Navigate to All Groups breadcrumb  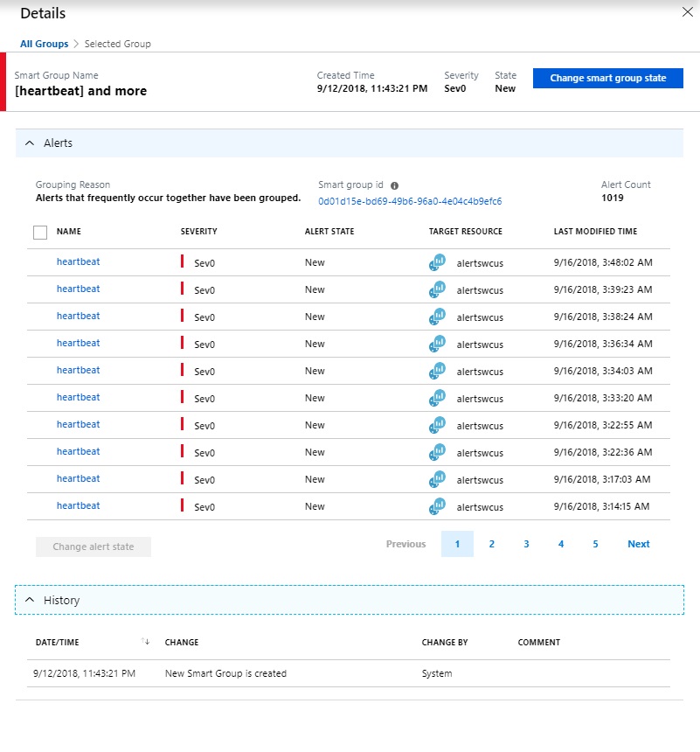pos(44,44)
